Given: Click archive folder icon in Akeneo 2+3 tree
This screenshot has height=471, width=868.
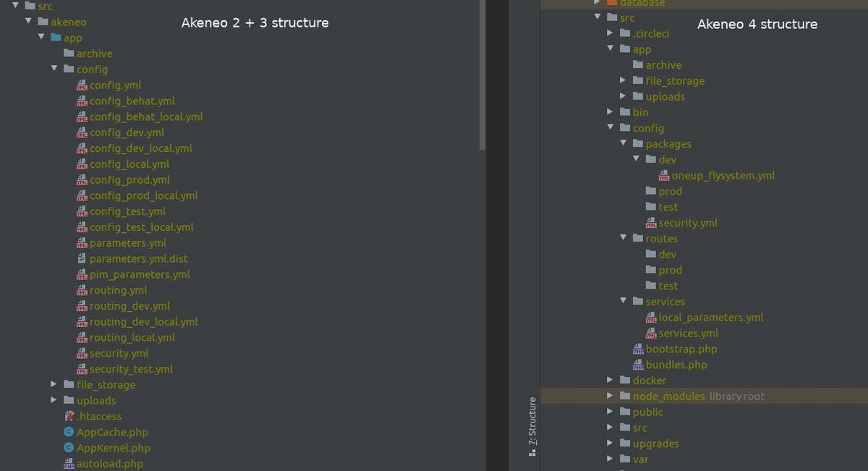Looking at the screenshot, I should 69,54.
